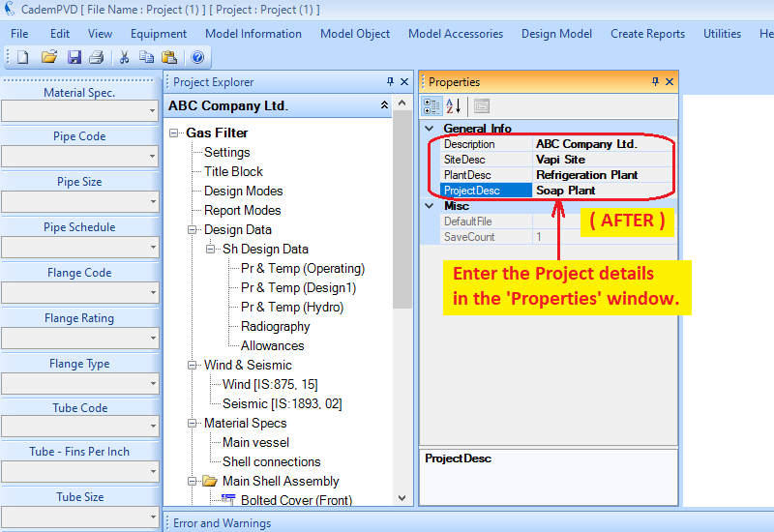Open the Utilities menu
This screenshot has width=774, height=532.
(722, 34)
